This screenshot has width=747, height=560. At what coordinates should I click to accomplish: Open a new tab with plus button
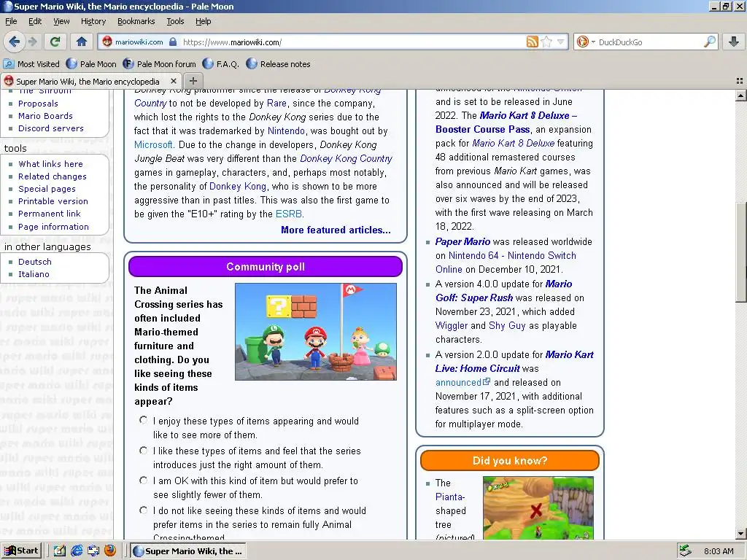point(193,81)
